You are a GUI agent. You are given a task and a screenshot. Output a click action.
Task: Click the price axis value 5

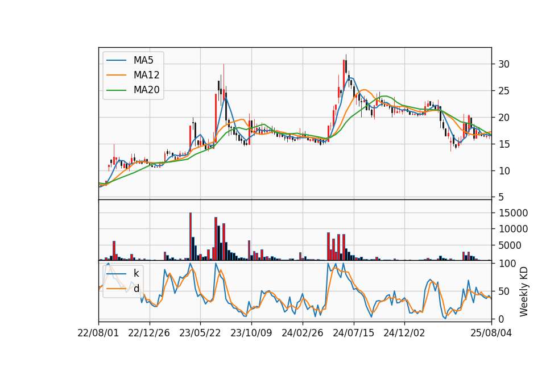coord(501,197)
